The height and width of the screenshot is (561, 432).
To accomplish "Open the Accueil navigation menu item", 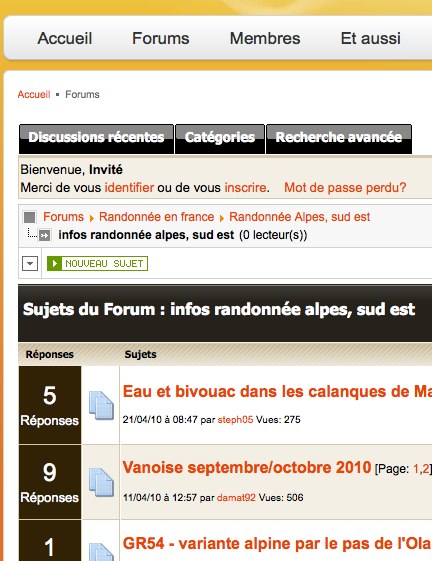I will [65, 38].
